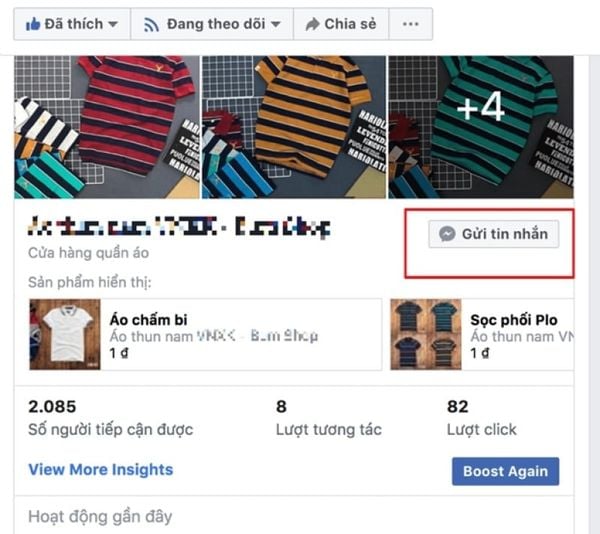Click Gửi tin nhắn button

pyautogui.click(x=494, y=234)
